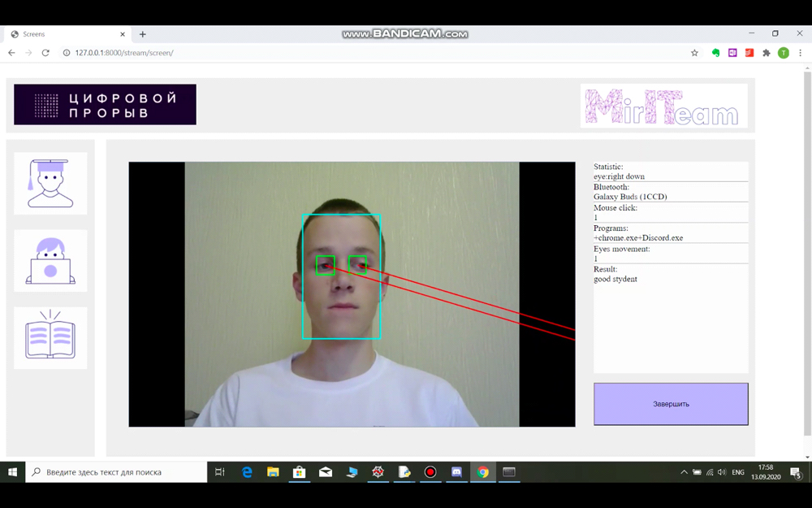Open the volume control in the tray
The height and width of the screenshot is (508, 812).
(x=722, y=472)
